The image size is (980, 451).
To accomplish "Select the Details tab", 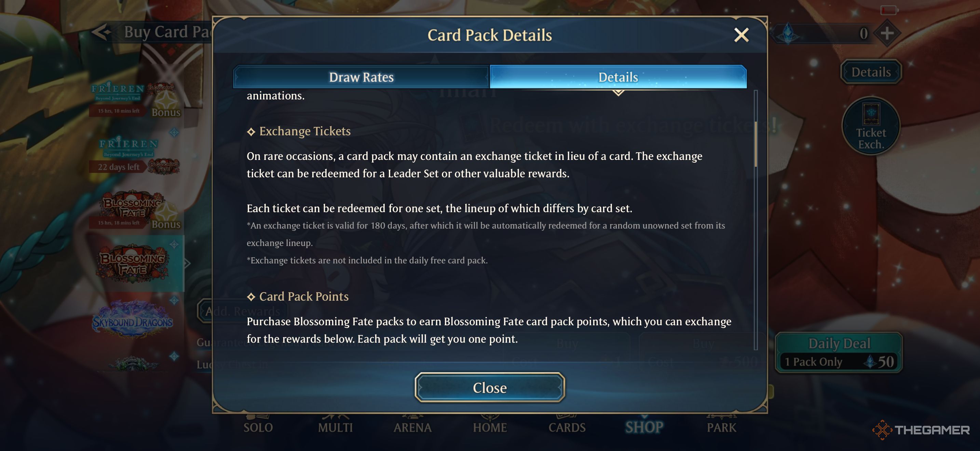I will coord(618,77).
